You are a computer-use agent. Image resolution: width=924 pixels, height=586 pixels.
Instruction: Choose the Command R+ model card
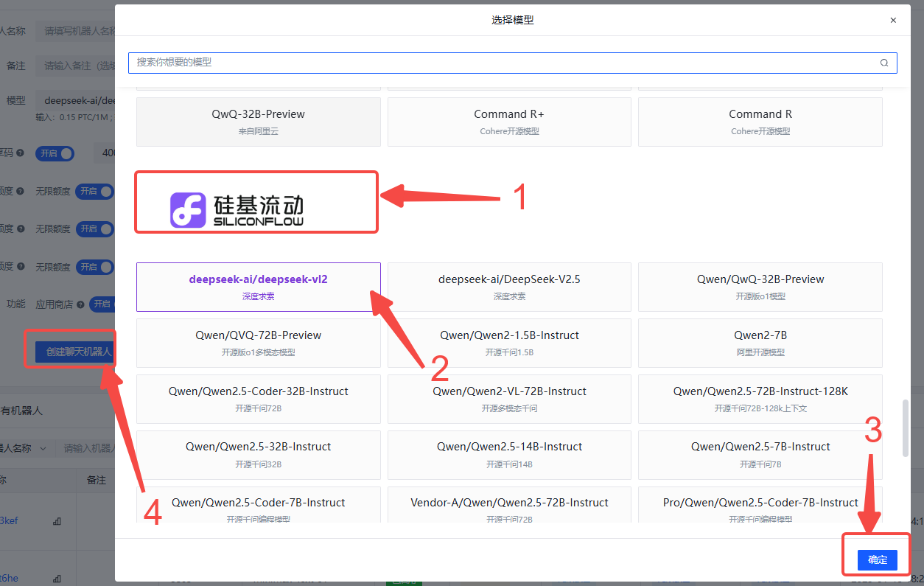coord(509,122)
